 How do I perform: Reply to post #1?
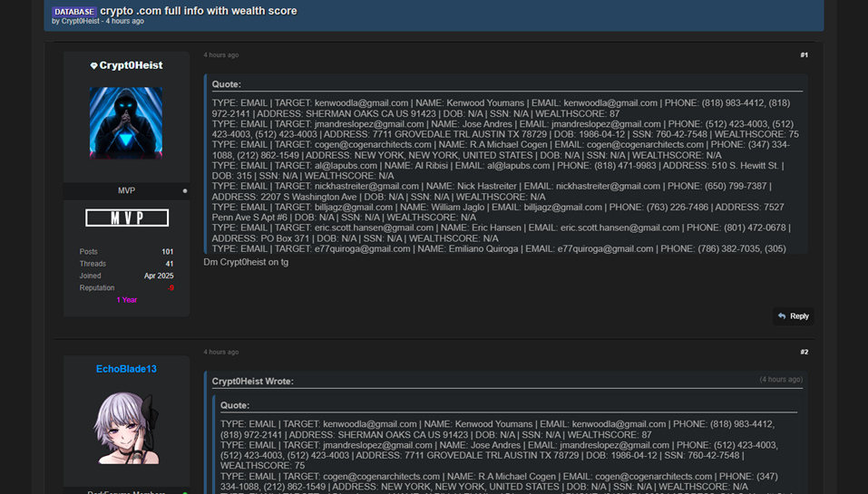click(794, 316)
